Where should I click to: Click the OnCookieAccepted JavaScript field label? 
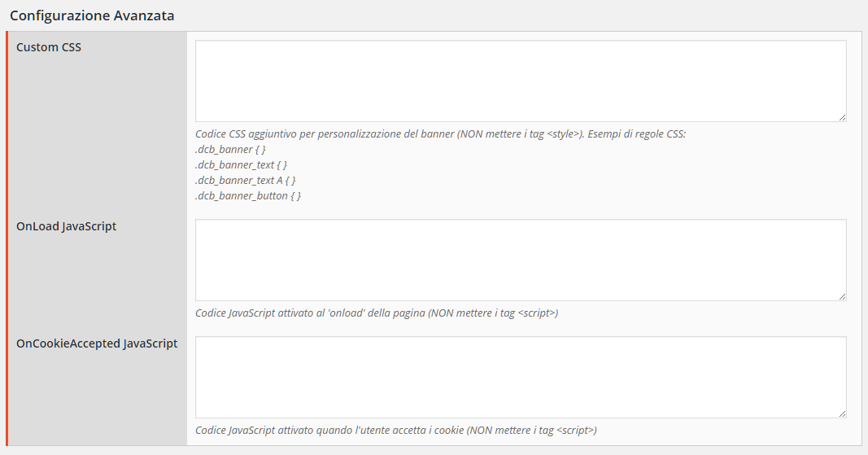97,343
